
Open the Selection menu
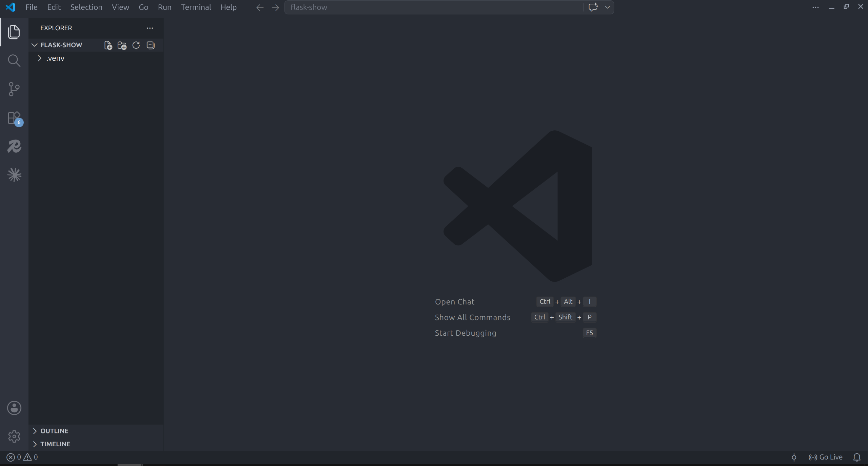tap(86, 7)
